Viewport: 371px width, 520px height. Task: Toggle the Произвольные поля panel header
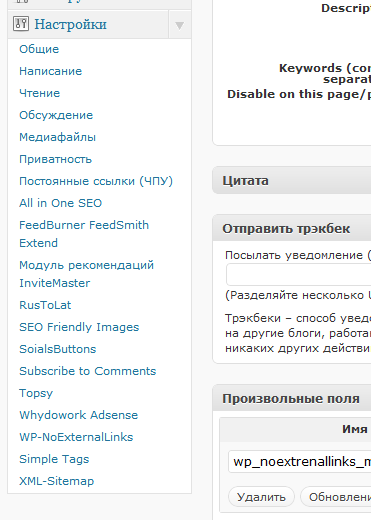coord(292,398)
